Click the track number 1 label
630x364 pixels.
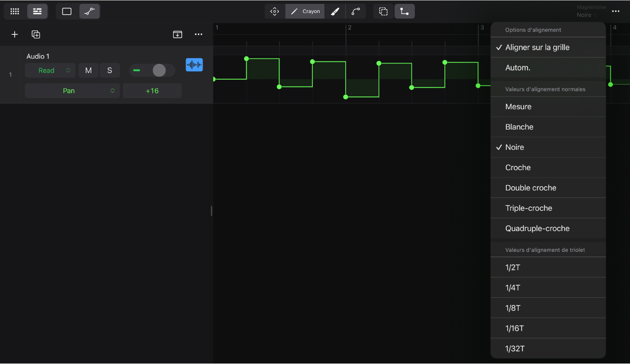10,74
